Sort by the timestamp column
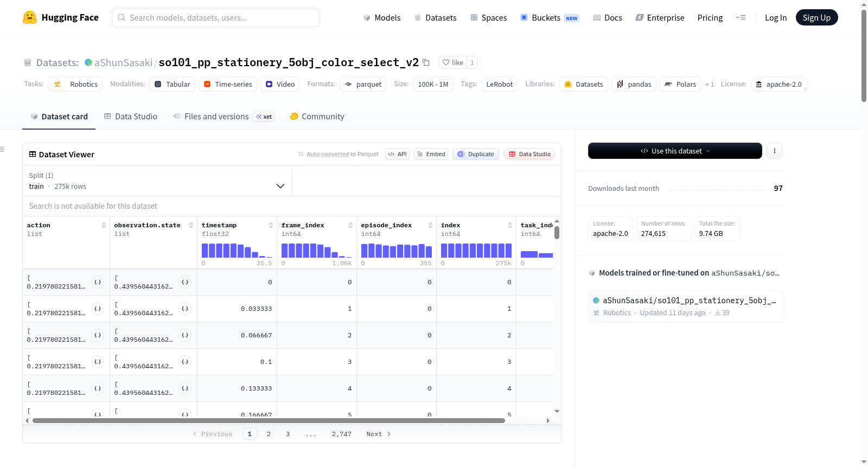Image resolution: width=868 pixels, height=467 pixels. 271,225
